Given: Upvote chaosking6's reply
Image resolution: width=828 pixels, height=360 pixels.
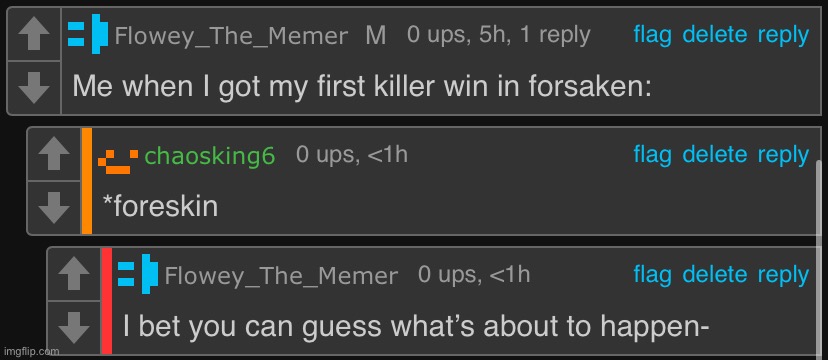Looking at the screenshot, I should pyautogui.click(x=54, y=155).
